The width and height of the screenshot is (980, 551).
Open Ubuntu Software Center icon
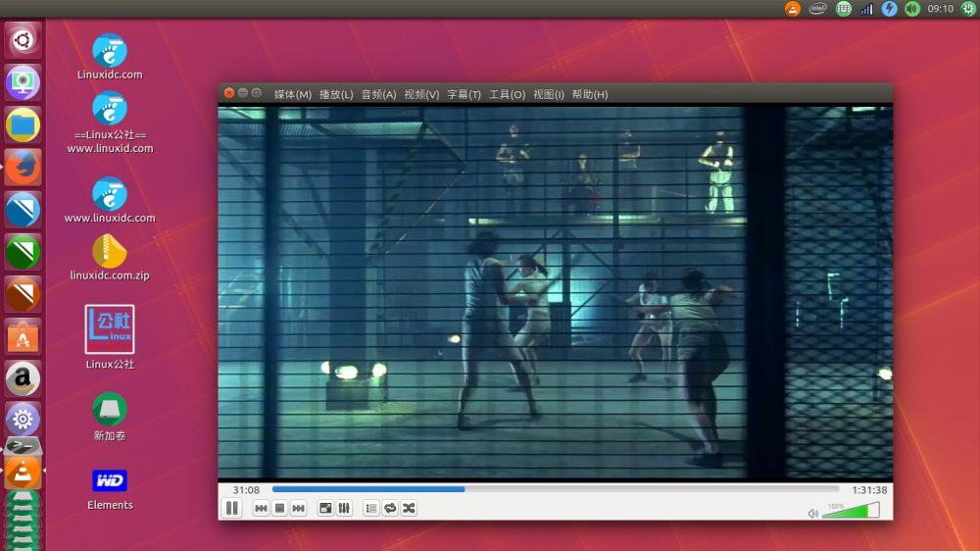coord(23,336)
